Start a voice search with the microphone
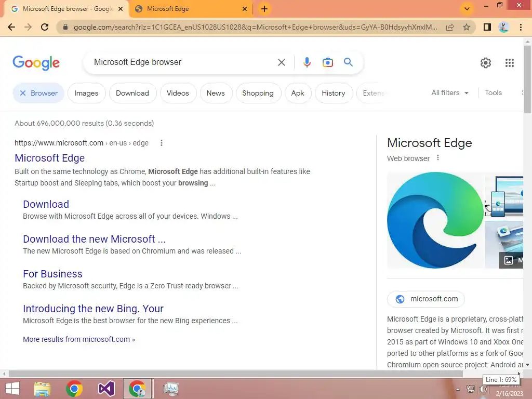Screen dimensions: 532x399 (x=307, y=62)
